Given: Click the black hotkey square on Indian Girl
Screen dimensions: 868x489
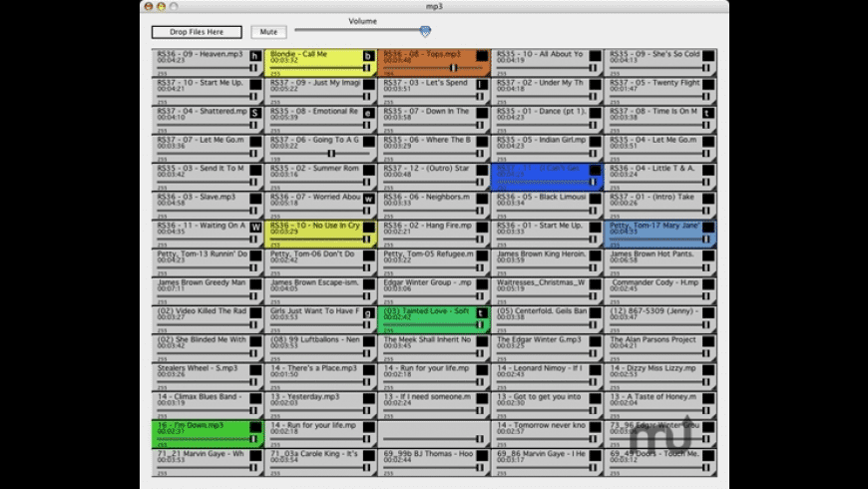Looking at the screenshot, I should tap(595, 142).
